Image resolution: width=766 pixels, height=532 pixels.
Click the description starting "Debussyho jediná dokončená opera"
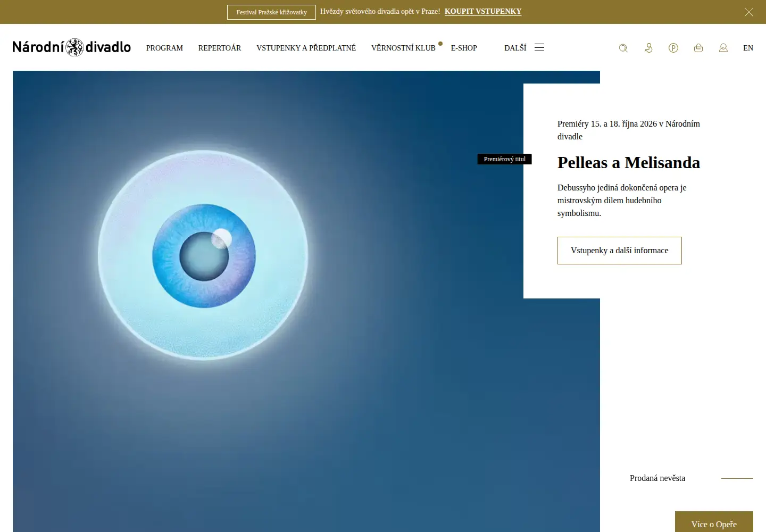622,201
